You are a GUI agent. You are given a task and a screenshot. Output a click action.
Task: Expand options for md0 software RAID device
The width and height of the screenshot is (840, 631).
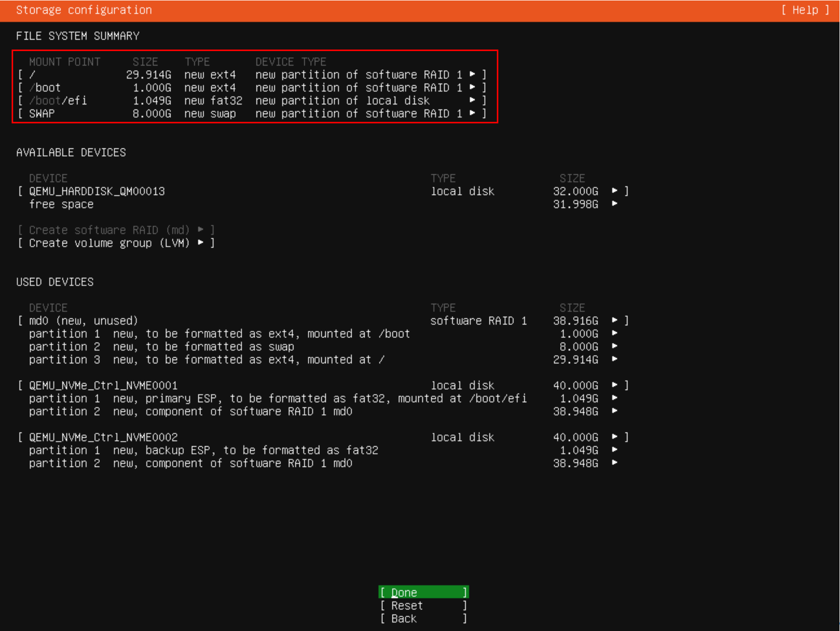pyautogui.click(x=615, y=321)
